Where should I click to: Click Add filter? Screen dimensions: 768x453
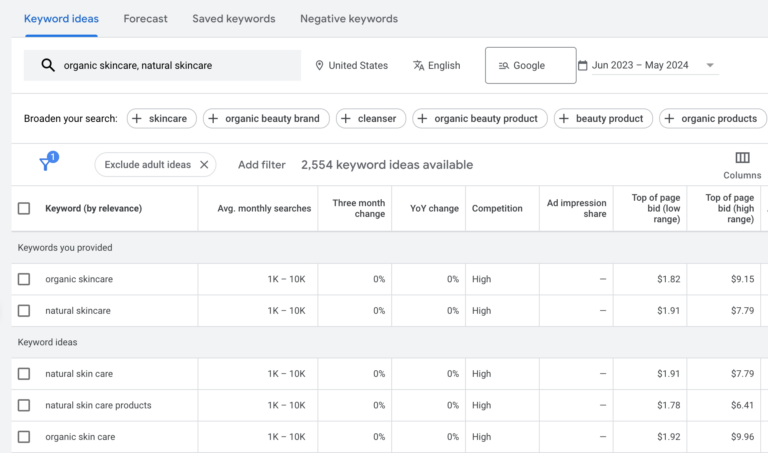point(262,165)
